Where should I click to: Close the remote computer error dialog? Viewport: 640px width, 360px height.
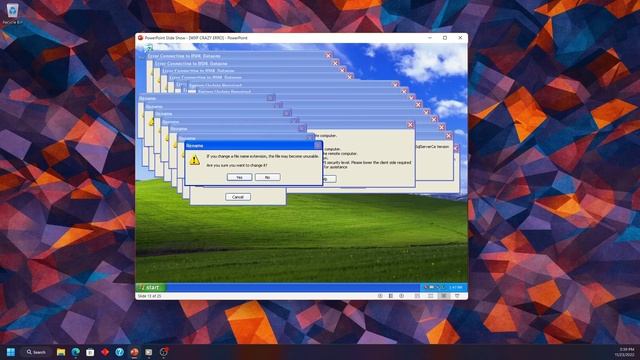410,125
